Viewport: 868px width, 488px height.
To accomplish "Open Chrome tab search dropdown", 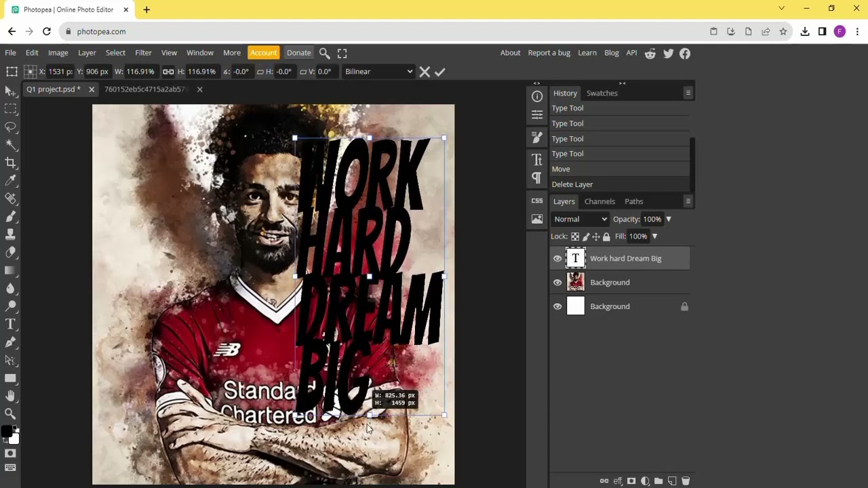I will 781,9.
